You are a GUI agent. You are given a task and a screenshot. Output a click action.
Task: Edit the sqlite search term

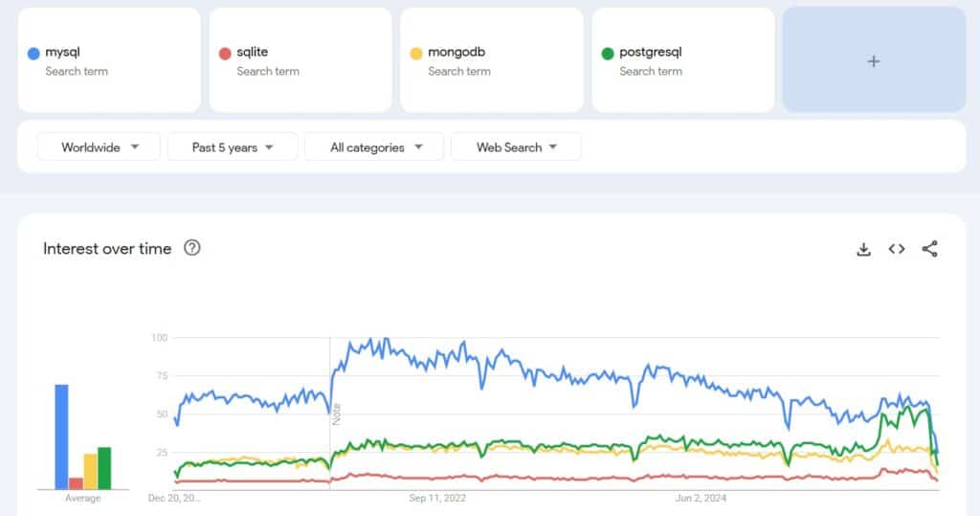252,53
